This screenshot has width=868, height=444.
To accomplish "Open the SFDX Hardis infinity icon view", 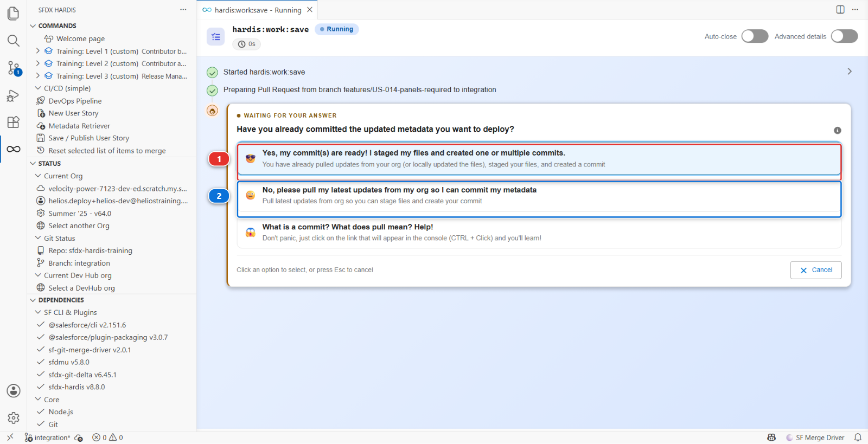I will tap(14, 149).
